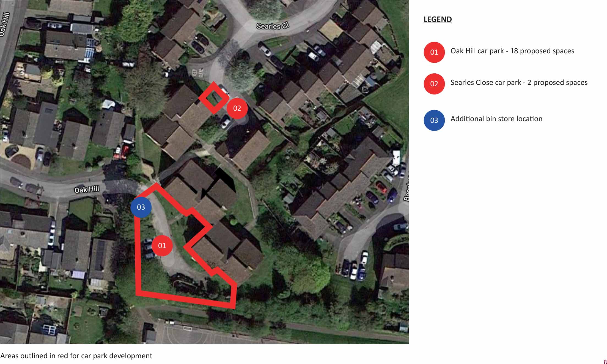Click the small red mark at the bottom-right corner

[x=605, y=362]
